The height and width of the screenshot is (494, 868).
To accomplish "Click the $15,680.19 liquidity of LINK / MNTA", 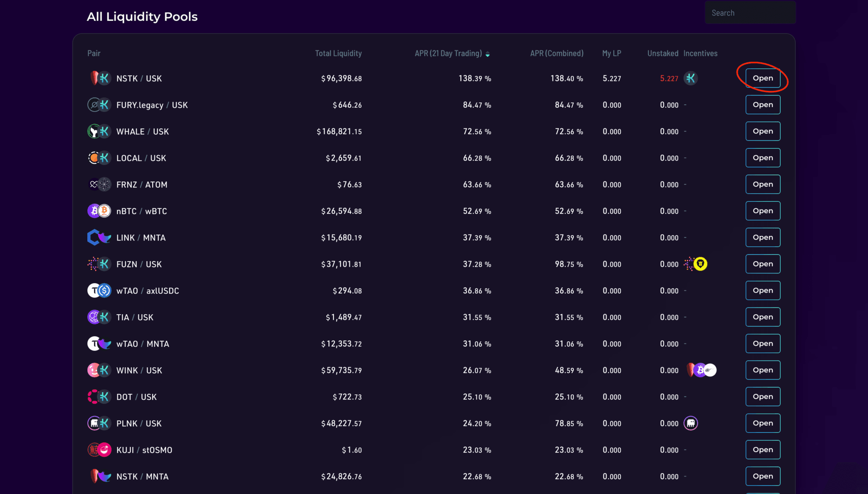I will [x=342, y=237].
